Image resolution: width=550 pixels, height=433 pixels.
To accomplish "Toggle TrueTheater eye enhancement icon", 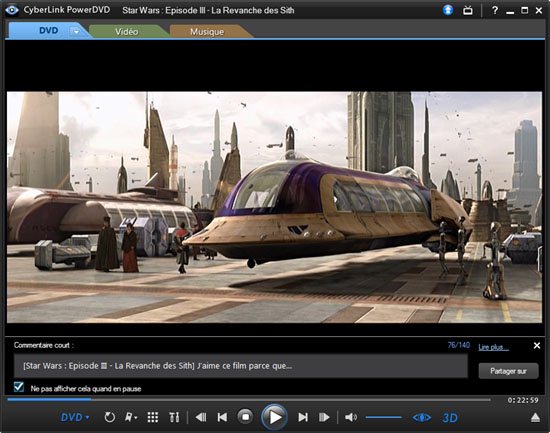I will pyautogui.click(x=421, y=418).
